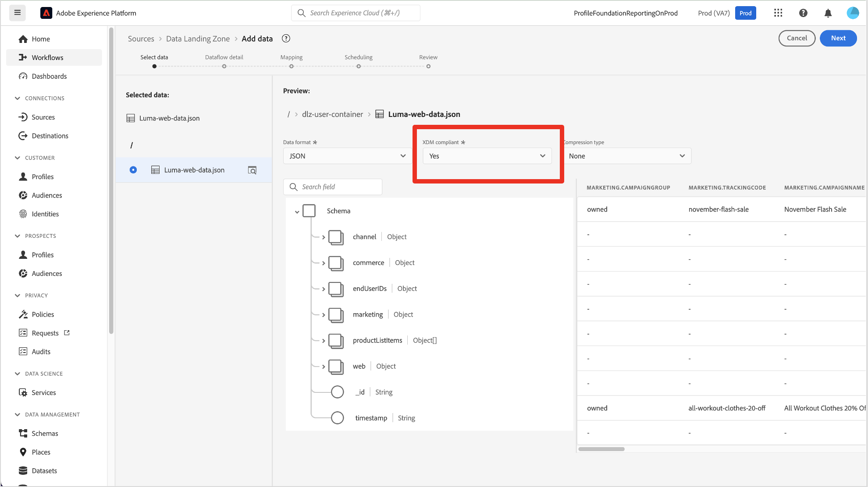This screenshot has width=868, height=487.
Task: Open the Data format JSON dropdown
Action: coord(347,156)
